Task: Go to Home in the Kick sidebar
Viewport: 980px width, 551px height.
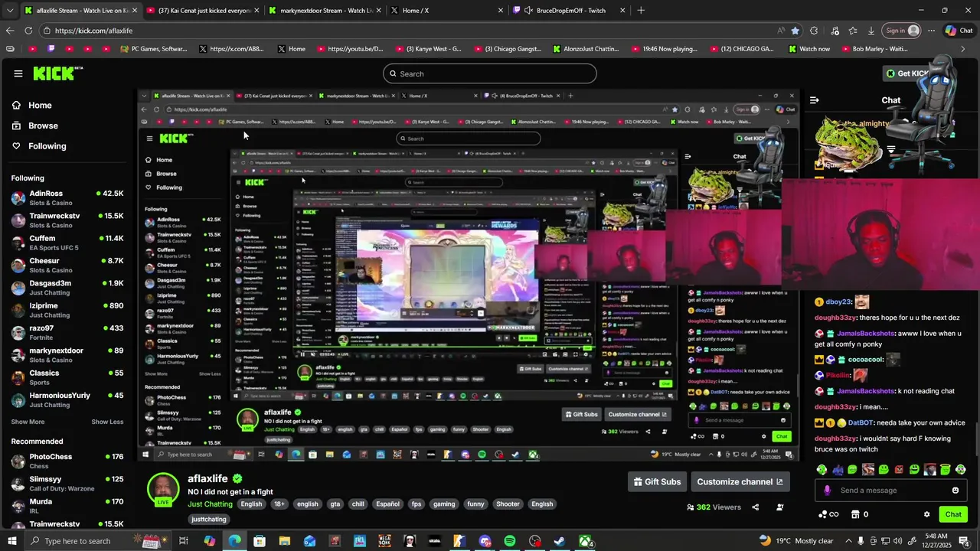Action: (x=32, y=106)
